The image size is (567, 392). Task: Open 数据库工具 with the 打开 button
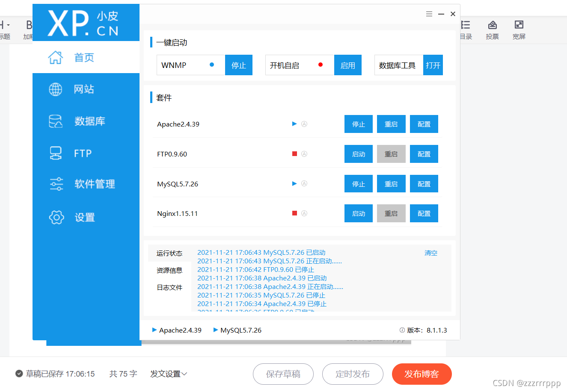433,65
